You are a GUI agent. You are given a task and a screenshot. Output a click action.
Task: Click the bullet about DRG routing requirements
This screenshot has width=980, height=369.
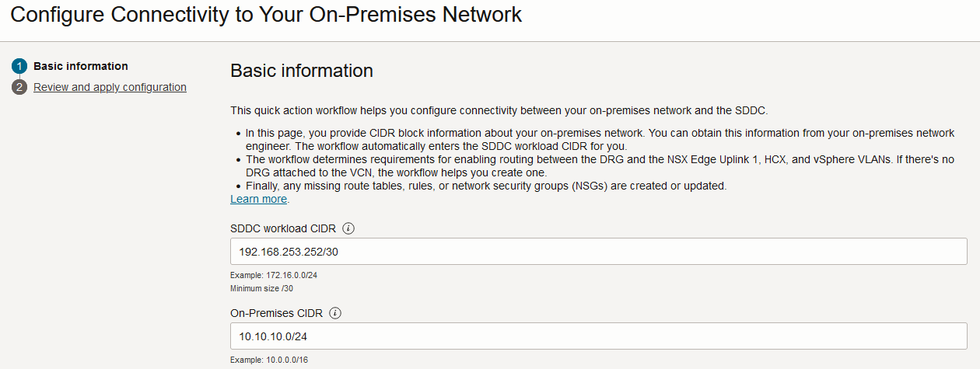595,165
